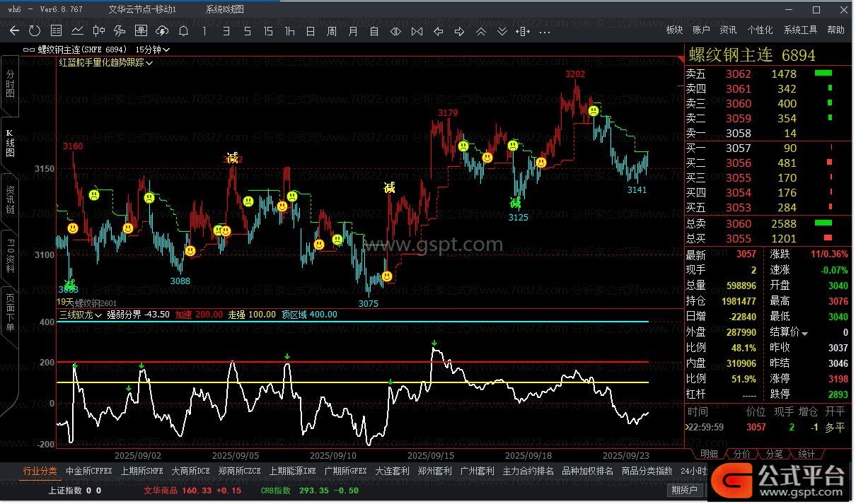Open the 系统工具 menu

coord(800,30)
